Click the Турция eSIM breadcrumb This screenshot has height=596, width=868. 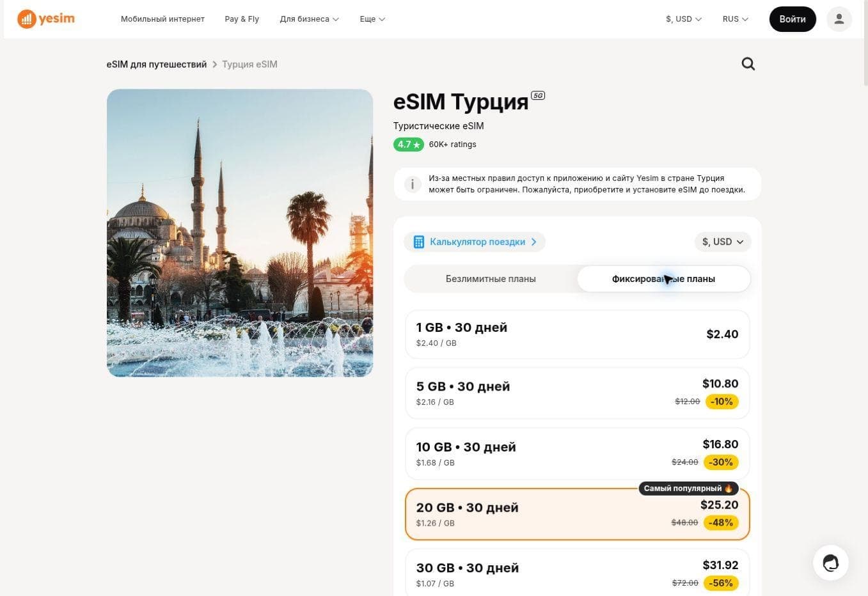point(249,64)
